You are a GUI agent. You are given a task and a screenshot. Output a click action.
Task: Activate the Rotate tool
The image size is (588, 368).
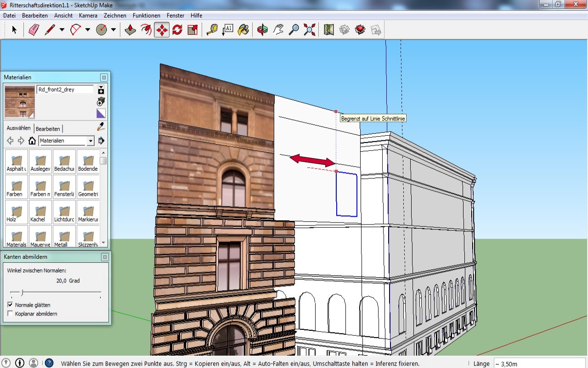[x=177, y=30]
